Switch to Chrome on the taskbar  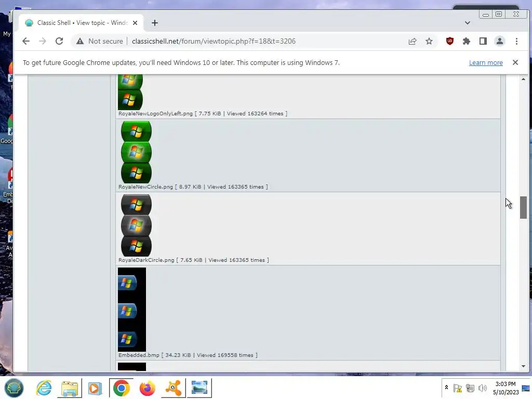121,388
